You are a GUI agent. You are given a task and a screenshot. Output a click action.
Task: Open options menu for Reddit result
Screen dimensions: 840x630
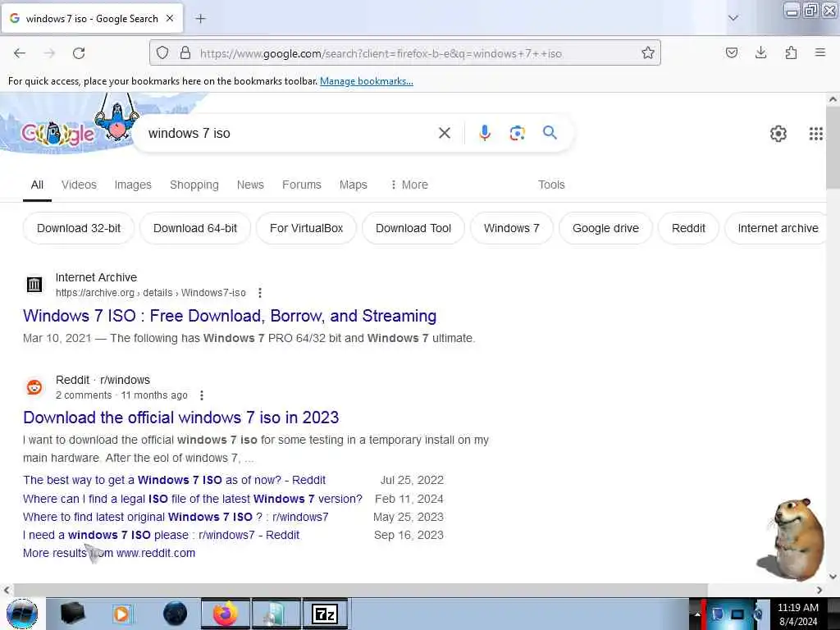point(202,395)
